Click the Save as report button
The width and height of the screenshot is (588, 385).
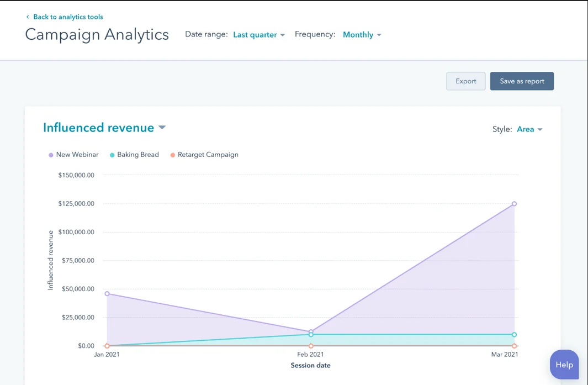[x=522, y=81]
